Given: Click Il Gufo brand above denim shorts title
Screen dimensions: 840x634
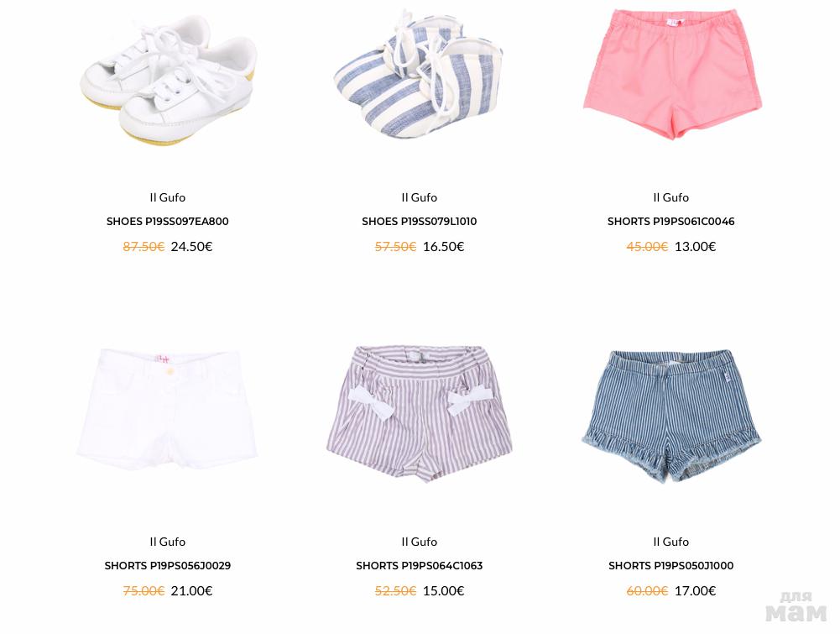Looking at the screenshot, I should click(x=670, y=542).
